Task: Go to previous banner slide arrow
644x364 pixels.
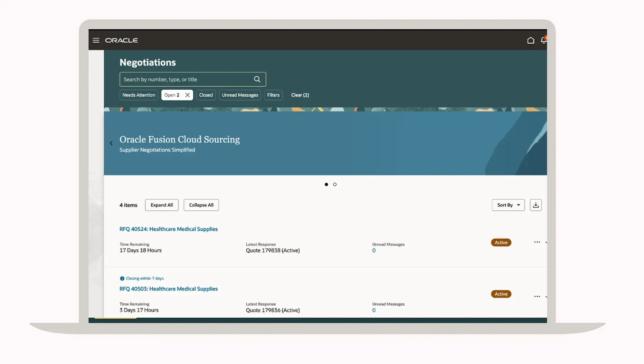Action: coord(111,143)
